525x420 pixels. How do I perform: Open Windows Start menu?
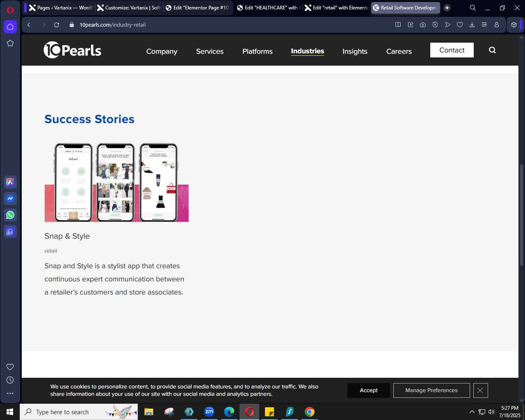(x=10, y=412)
